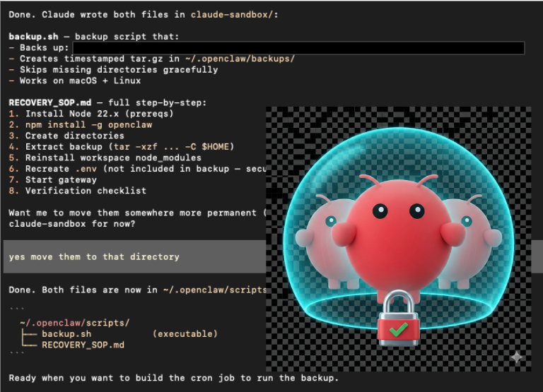Click 'claude-sandbox for now?' line
The image size is (543, 392).
point(72,224)
